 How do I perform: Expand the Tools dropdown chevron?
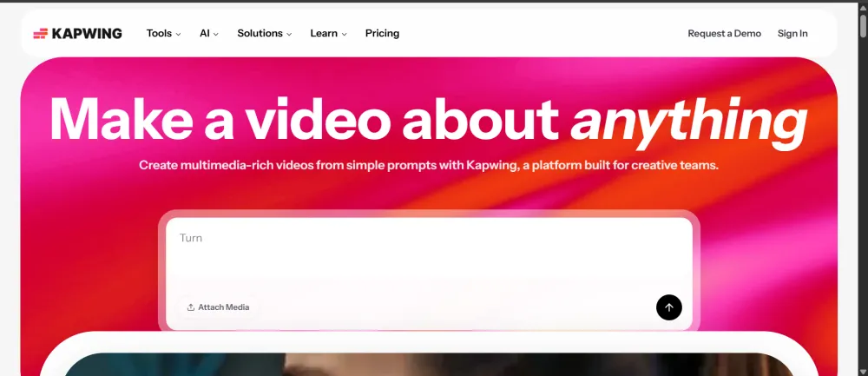(178, 34)
